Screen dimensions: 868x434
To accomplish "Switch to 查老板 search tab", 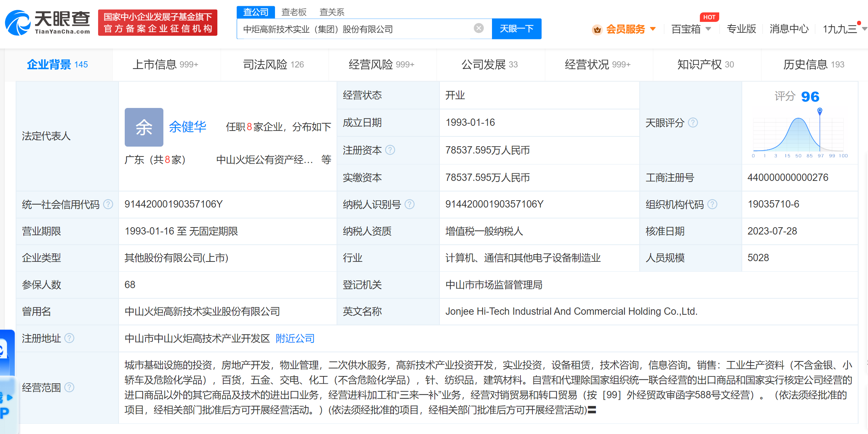I will [294, 12].
